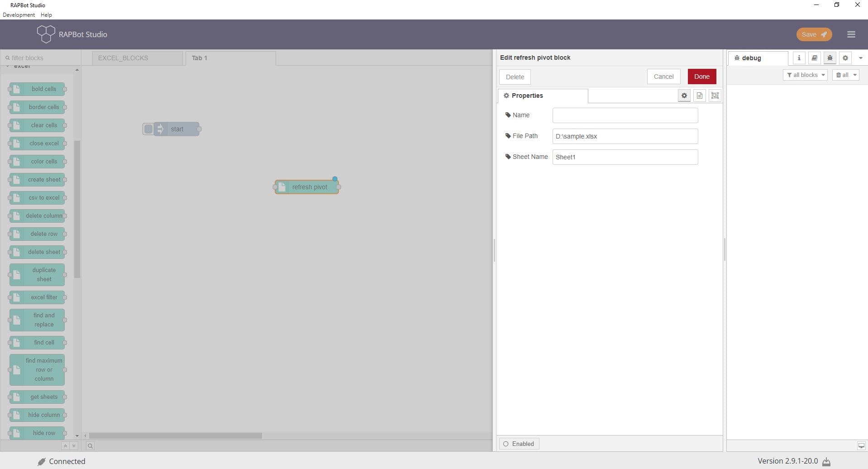Expand the sidebar tabs dropdown arrow
The width and height of the screenshot is (868, 469).
tap(860, 58)
